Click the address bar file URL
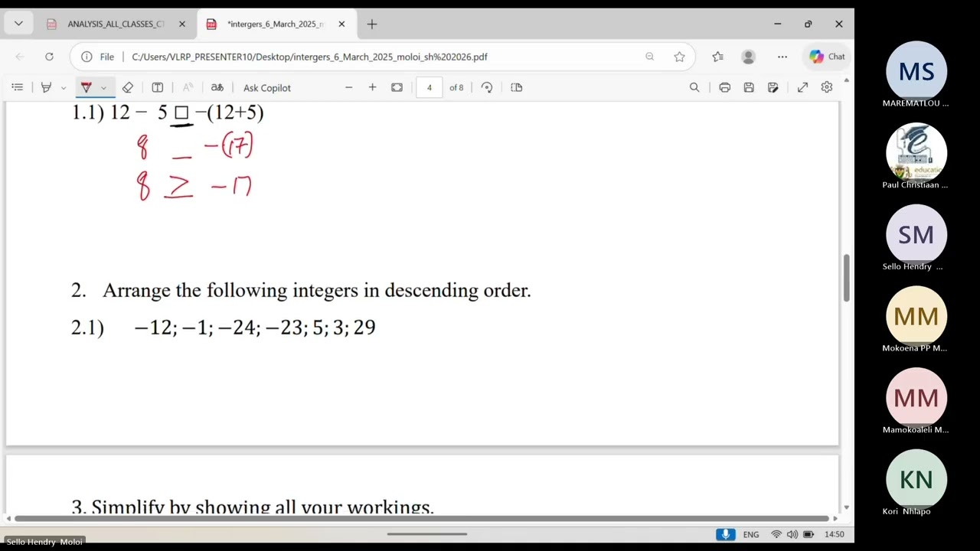Viewport: 980px width, 551px height. [309, 57]
